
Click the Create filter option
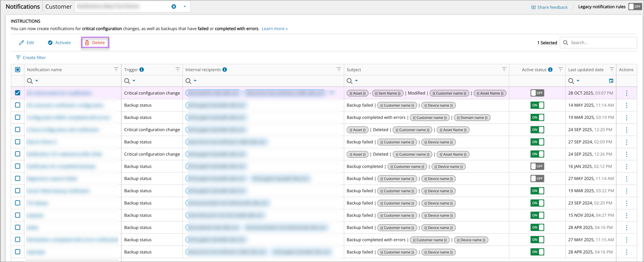point(31,58)
